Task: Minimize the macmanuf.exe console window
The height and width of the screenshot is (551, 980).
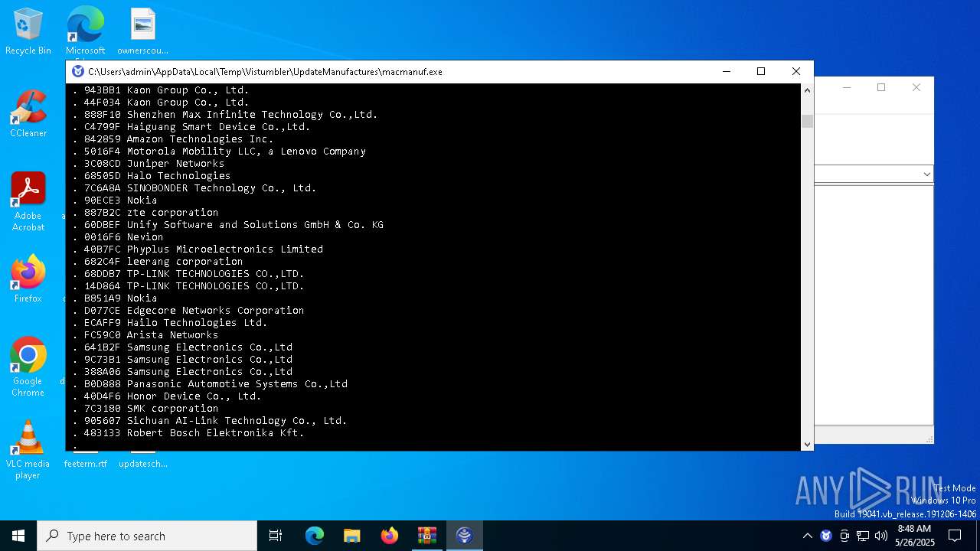Action: [726, 71]
